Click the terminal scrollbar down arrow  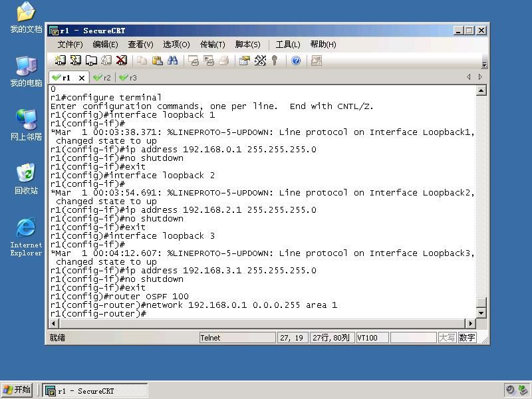[x=481, y=313]
